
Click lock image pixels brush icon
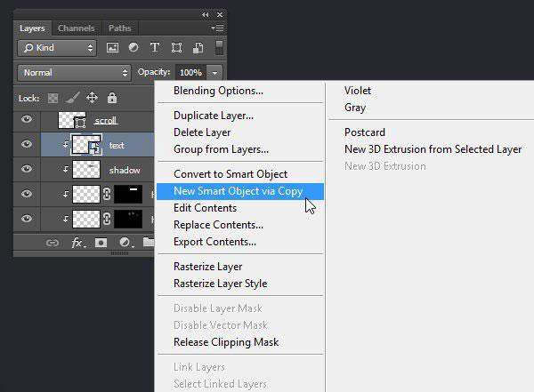(x=73, y=98)
